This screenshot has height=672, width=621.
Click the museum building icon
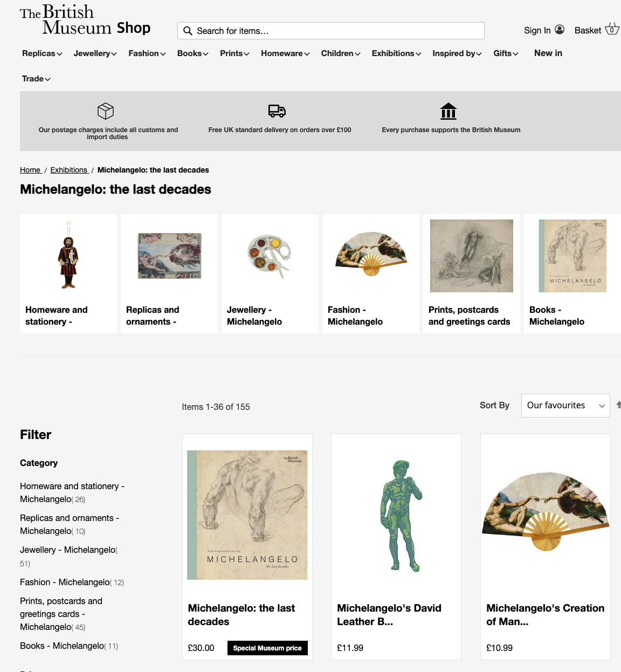pos(448,111)
